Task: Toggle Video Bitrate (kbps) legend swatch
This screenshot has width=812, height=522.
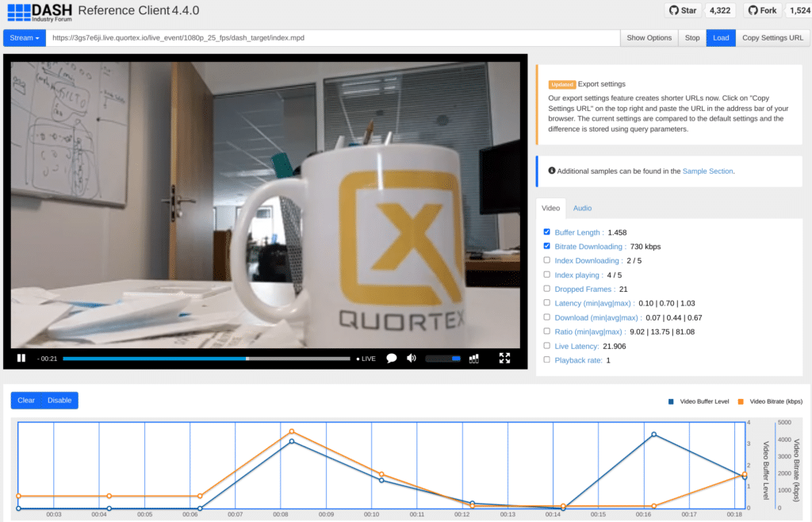Action: pos(741,401)
